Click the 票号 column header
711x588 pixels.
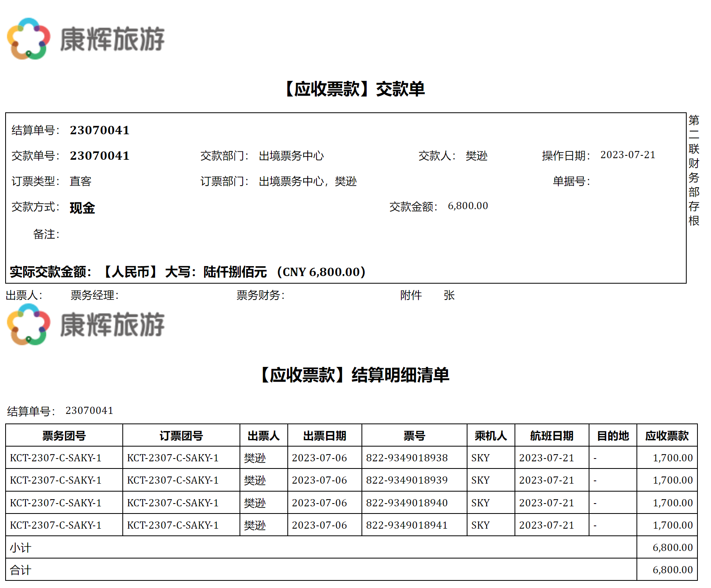click(414, 436)
